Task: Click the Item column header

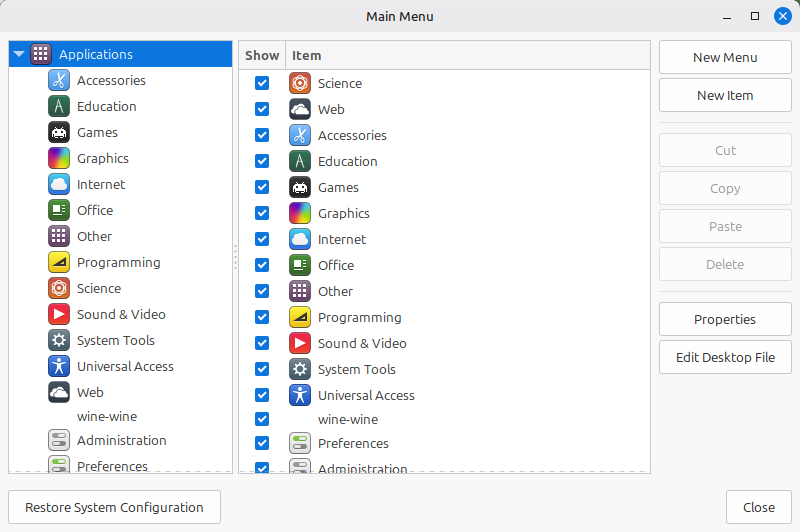Action: coord(468,56)
